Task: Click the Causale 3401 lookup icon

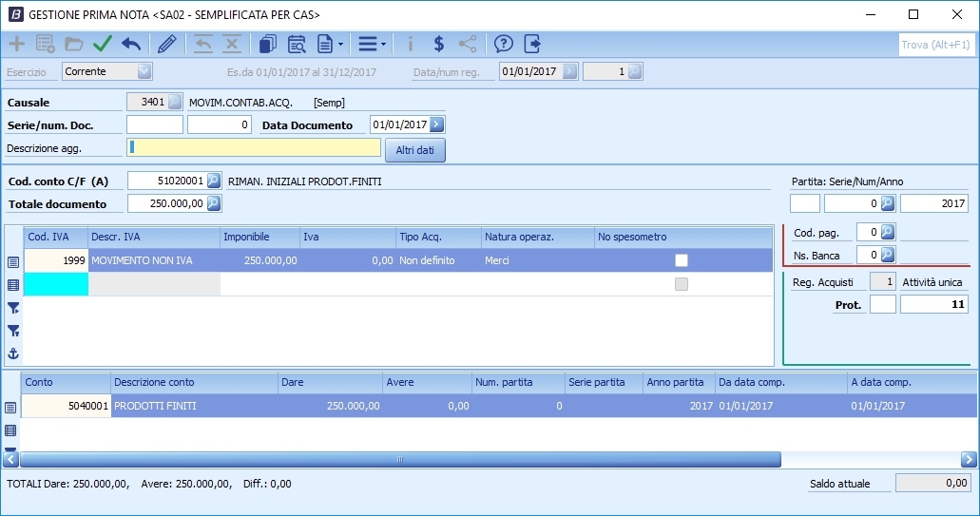Action: coord(175,101)
